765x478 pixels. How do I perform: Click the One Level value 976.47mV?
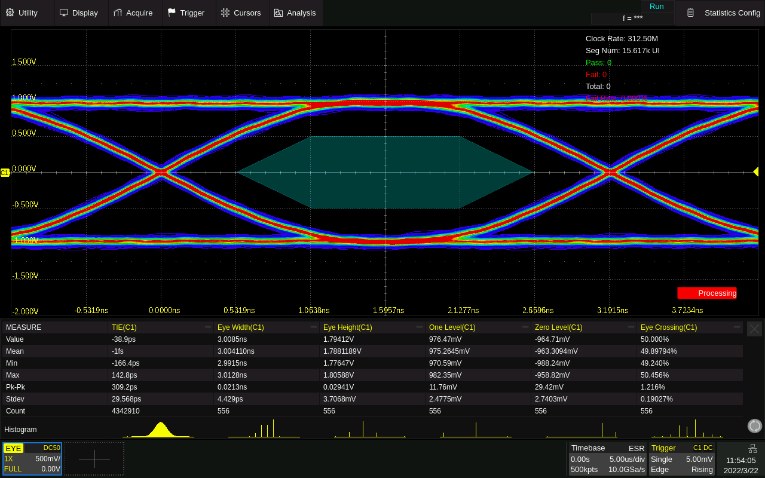click(x=445, y=339)
